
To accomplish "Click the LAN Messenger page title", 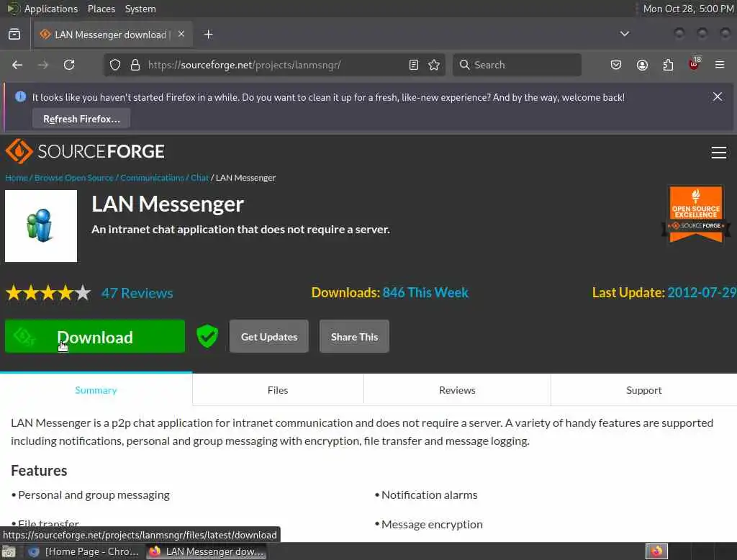I will 168,204.
